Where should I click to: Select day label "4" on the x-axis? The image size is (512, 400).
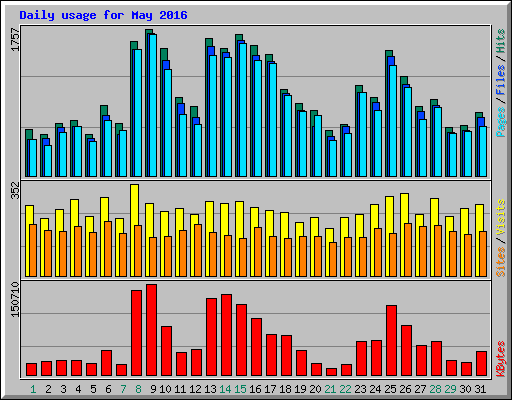pos(78,389)
